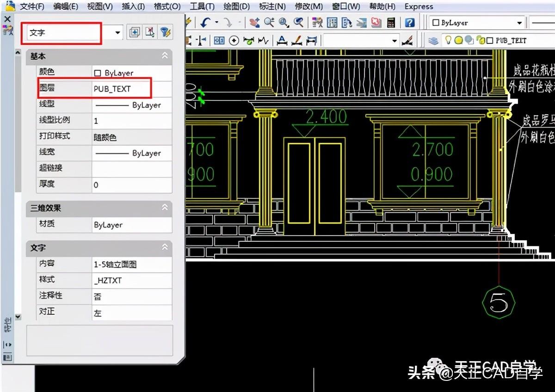Open the Sheet Set Manager icon
The image size is (555, 392).
pos(362,22)
